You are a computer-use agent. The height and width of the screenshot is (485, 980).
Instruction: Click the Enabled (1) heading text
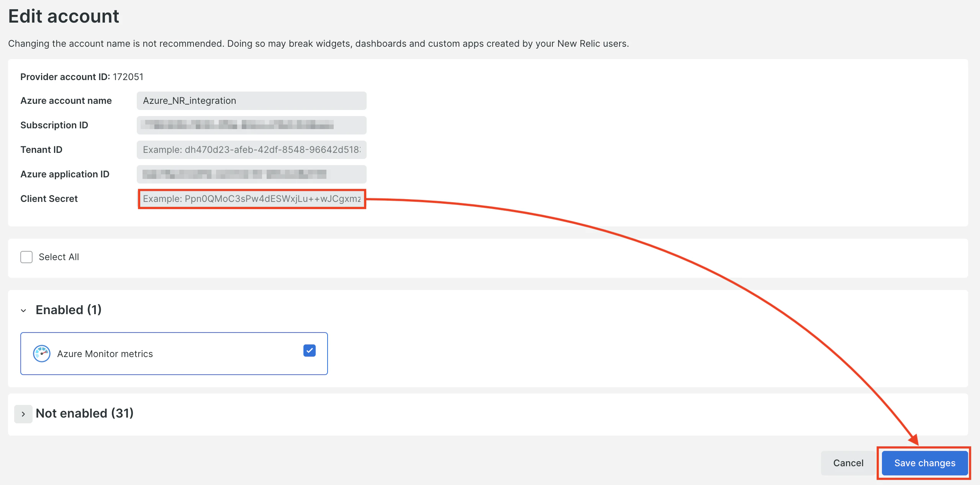pos(69,310)
